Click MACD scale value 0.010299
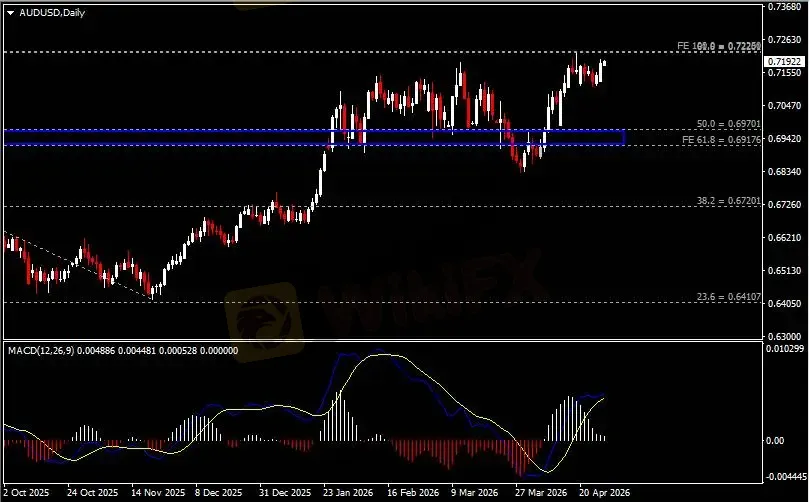 click(x=785, y=349)
